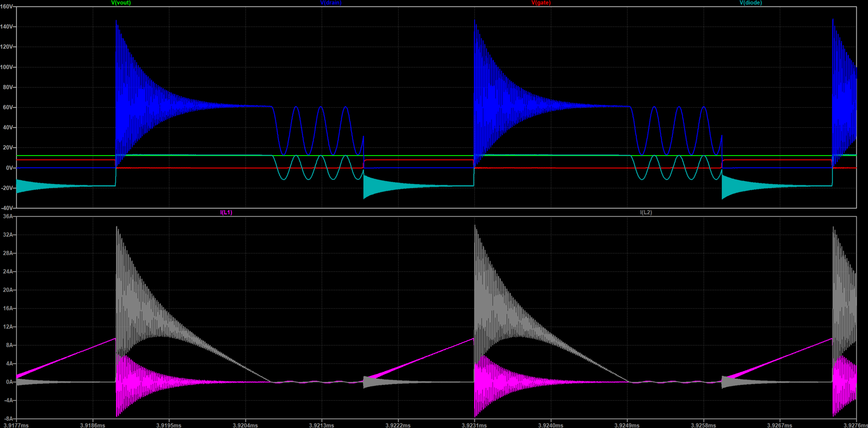The width and height of the screenshot is (868, 428).
Task: Select the gray I(L2) trace label
Action: pos(646,213)
